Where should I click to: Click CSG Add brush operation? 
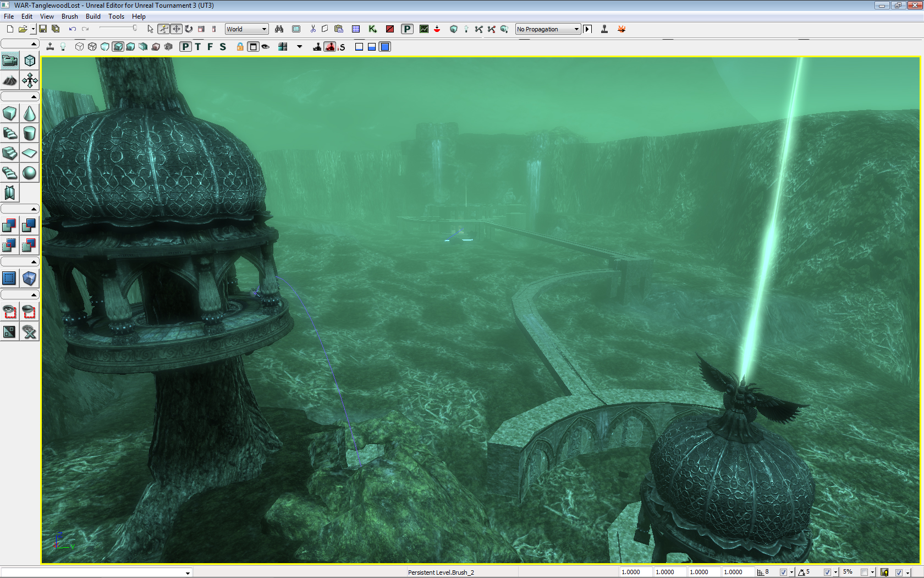[10, 225]
